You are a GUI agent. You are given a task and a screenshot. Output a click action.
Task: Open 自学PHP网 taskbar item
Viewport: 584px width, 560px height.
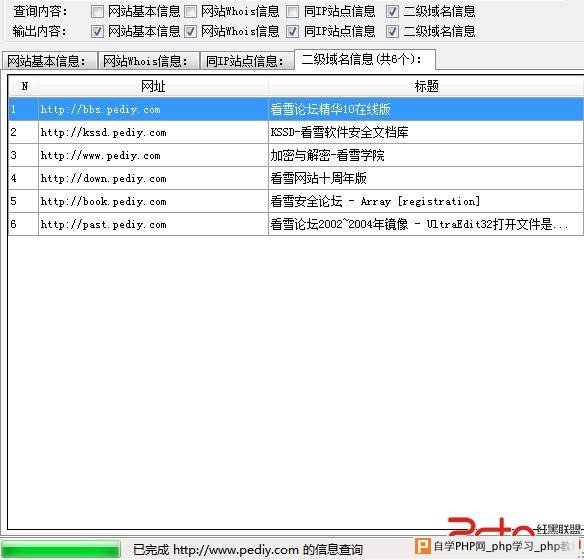click(x=495, y=547)
